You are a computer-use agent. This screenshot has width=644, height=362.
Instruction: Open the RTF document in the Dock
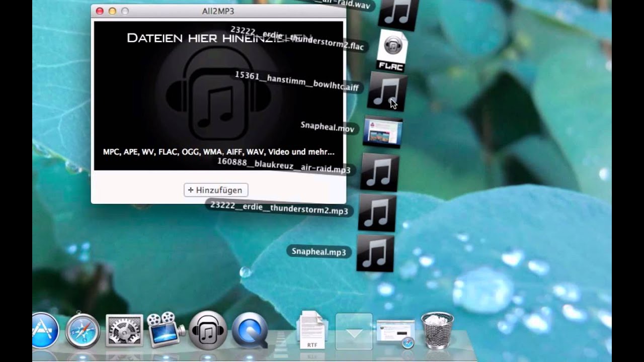pos(312,330)
